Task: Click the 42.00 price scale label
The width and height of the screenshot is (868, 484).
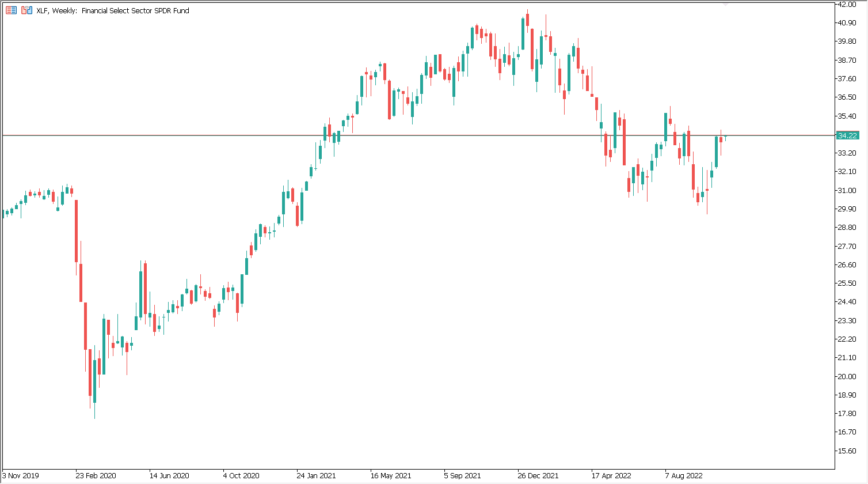Action: point(847,5)
